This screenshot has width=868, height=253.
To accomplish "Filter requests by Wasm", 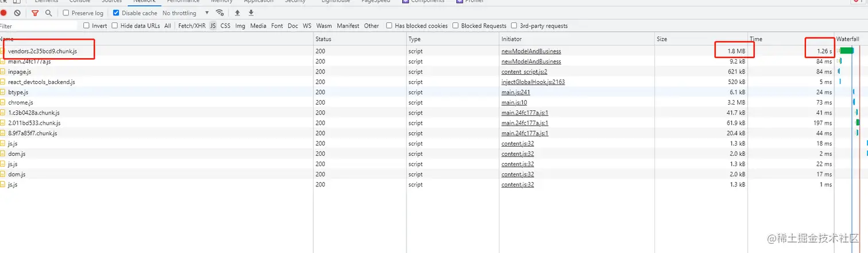I will click(x=324, y=26).
